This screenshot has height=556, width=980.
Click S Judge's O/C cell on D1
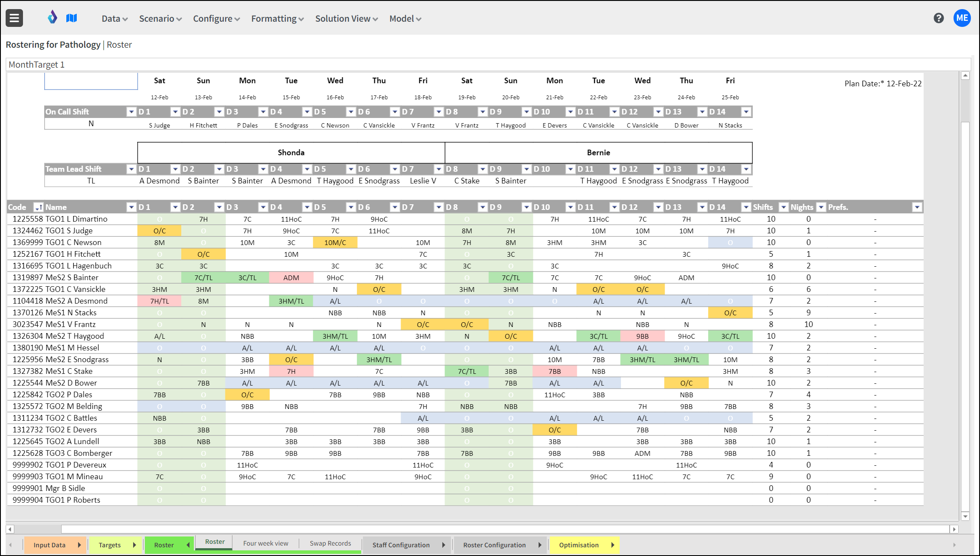click(160, 231)
